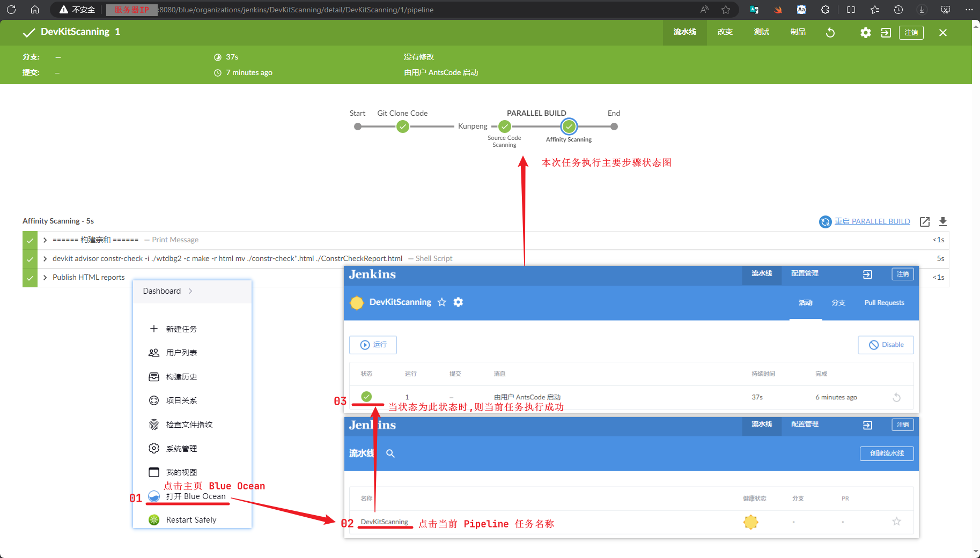Click Restart Safely in sidebar menu
980x558 pixels.
(183, 520)
